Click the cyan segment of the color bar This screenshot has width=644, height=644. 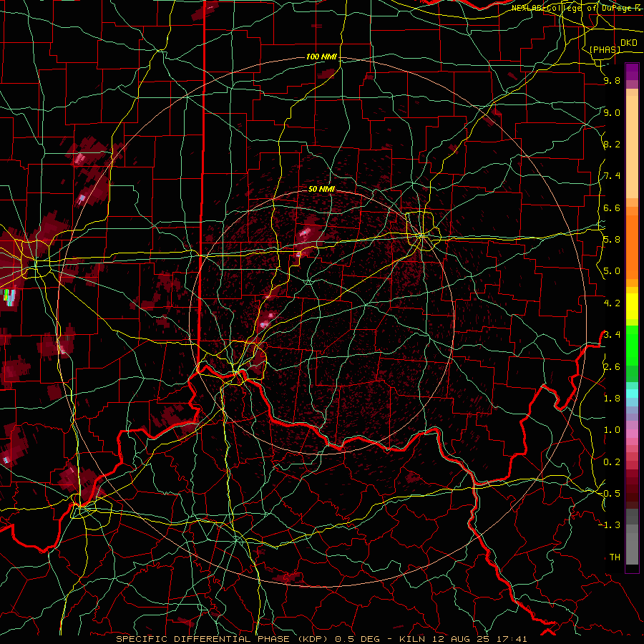pos(632,393)
